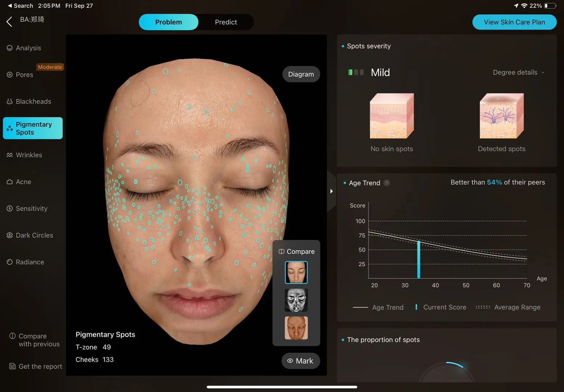Click the battery icon in status bar

point(550,6)
